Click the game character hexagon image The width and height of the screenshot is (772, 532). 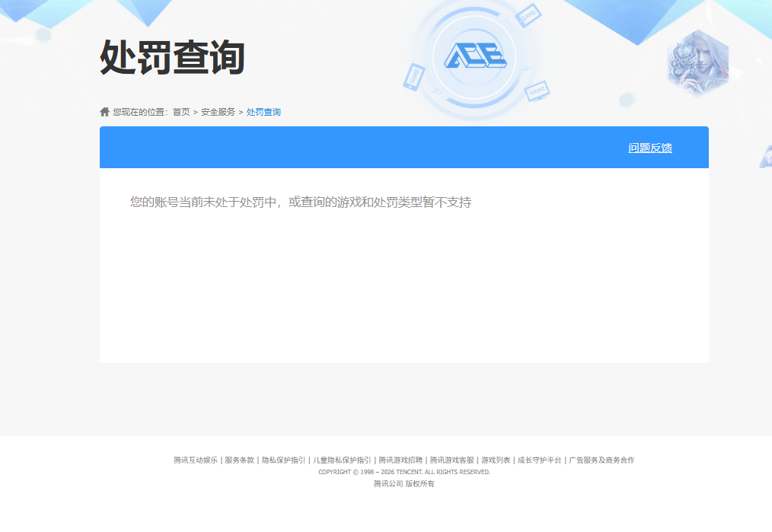point(697,63)
